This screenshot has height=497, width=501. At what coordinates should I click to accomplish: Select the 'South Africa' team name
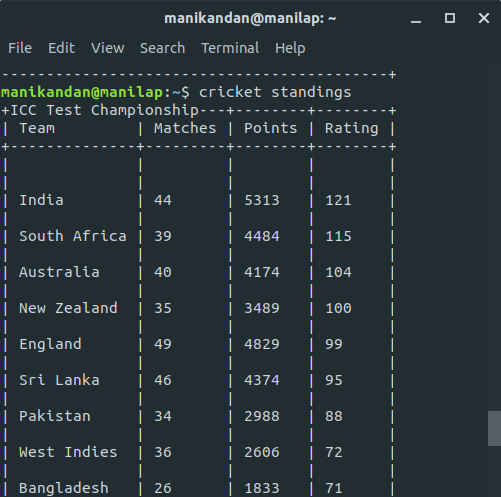click(x=73, y=236)
